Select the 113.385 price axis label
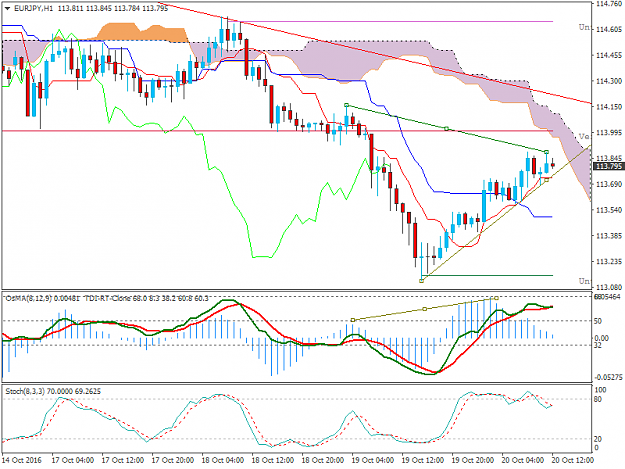The image size is (625, 469). tap(609, 235)
